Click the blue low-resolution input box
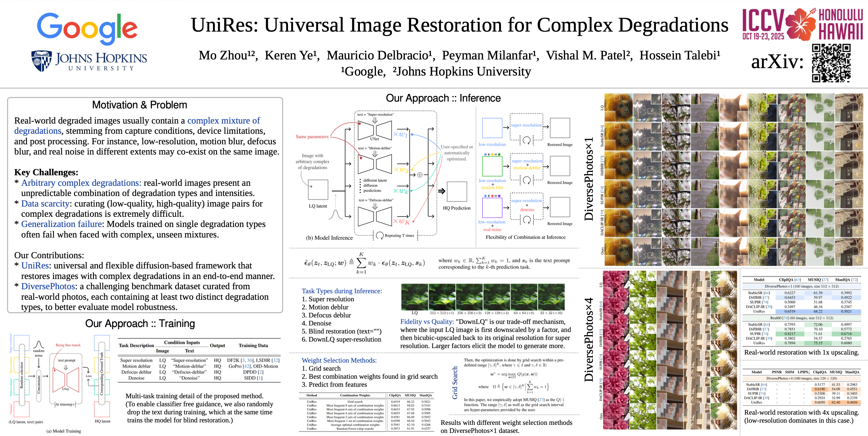 coord(492,128)
